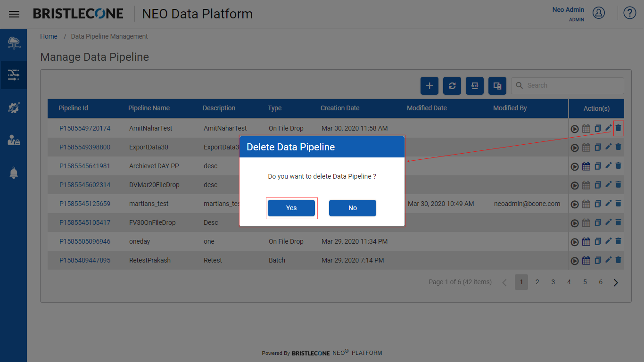Open pipeline P1585549720174
The height and width of the screenshot is (362, 644).
click(85, 128)
